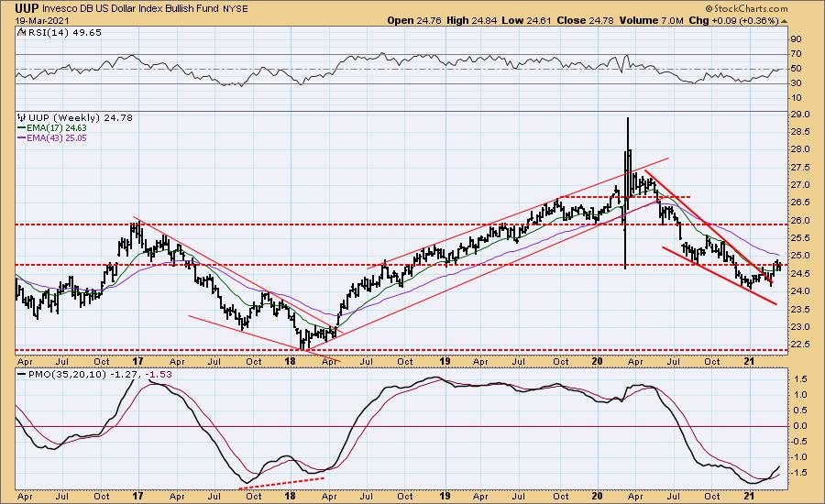Image resolution: width=825 pixels, height=504 pixels.
Task: Open the StockCharts.com copyright link
Action: [x=746, y=8]
